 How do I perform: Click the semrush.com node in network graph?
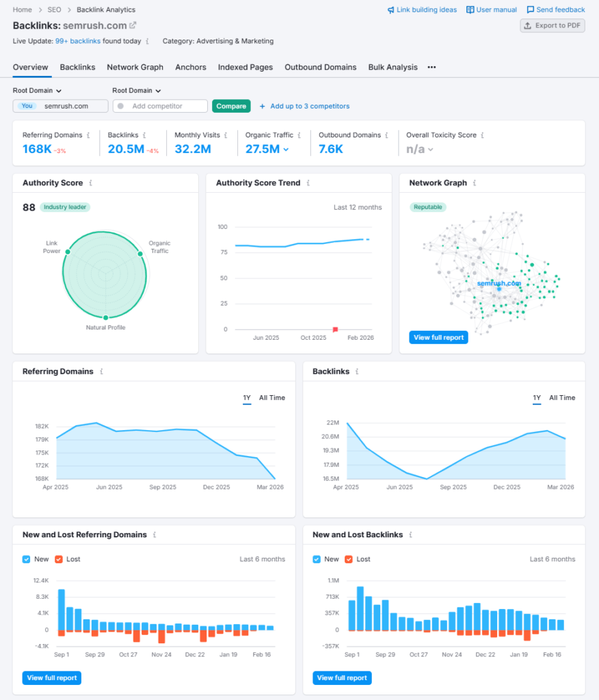pos(499,289)
